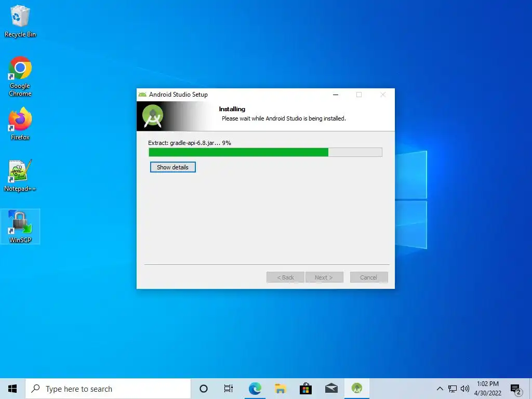Click the Android Studio Setup window title
Viewport: 532px width, 399px height.
coord(178,95)
